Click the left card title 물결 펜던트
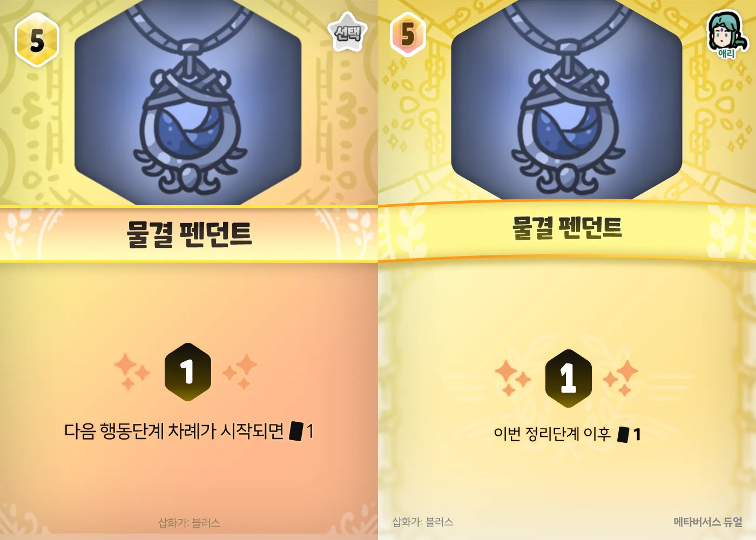This screenshot has height=540, width=756. point(189,234)
